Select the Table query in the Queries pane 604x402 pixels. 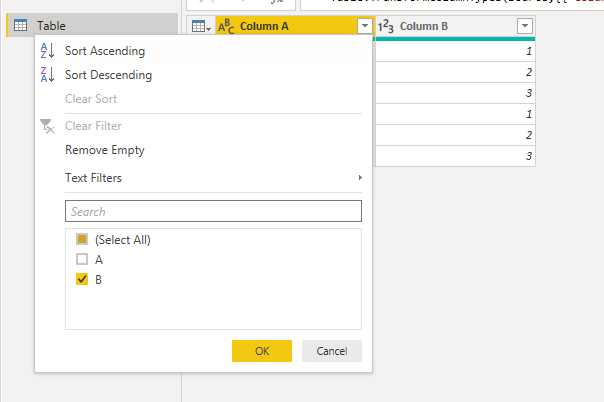[92, 25]
